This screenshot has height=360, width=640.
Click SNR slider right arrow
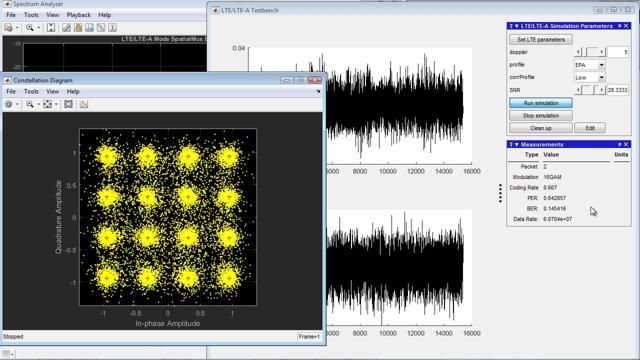coord(602,90)
